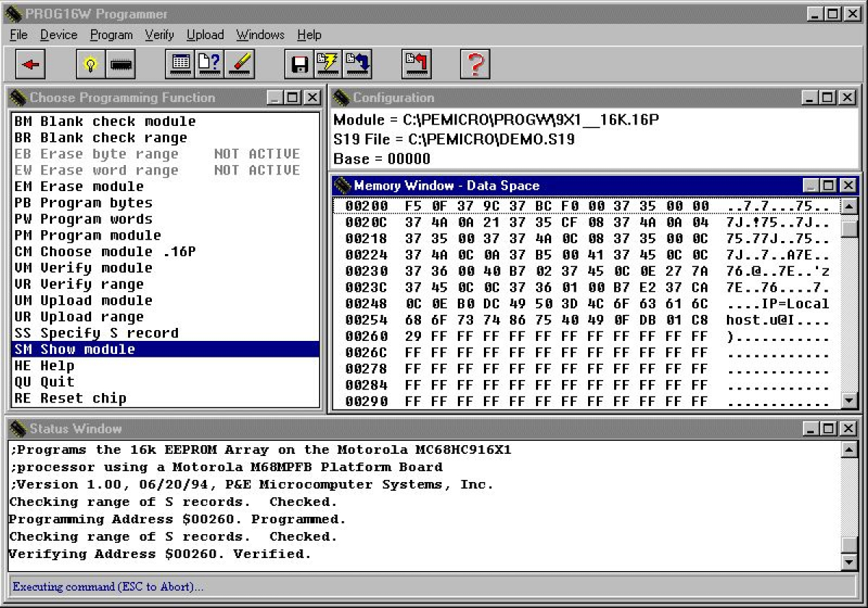Click the black chip toolbar icon
Viewport: 868px width, 608px height.
tap(121, 65)
